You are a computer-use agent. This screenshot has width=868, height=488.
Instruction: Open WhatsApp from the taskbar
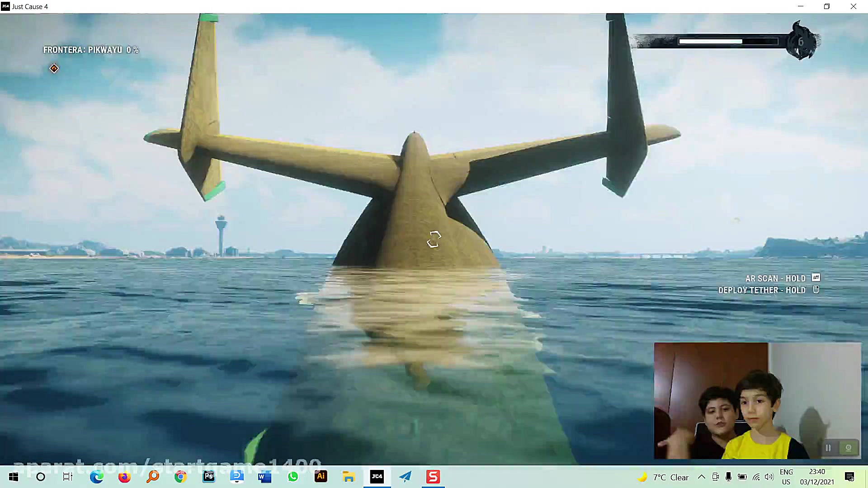click(293, 477)
